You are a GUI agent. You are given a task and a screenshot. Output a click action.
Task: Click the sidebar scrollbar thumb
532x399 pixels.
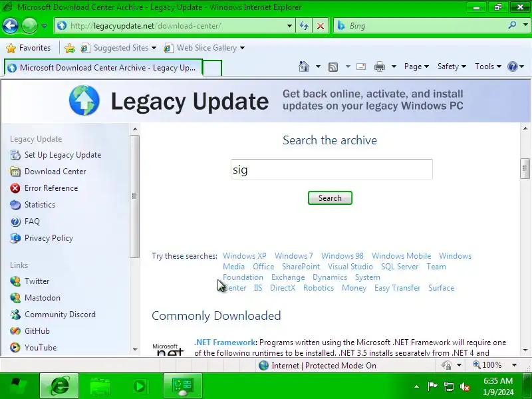[135, 196]
